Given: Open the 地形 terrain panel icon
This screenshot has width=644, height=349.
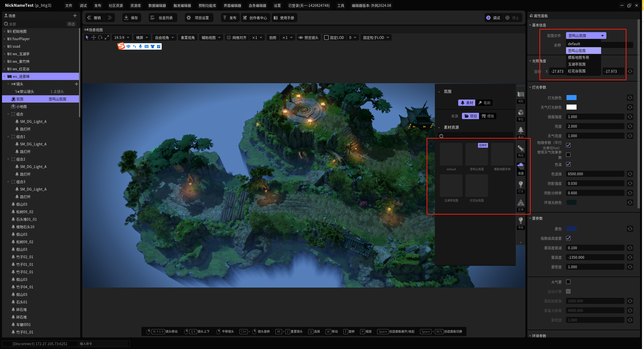Looking at the screenshot, I should (x=521, y=97).
